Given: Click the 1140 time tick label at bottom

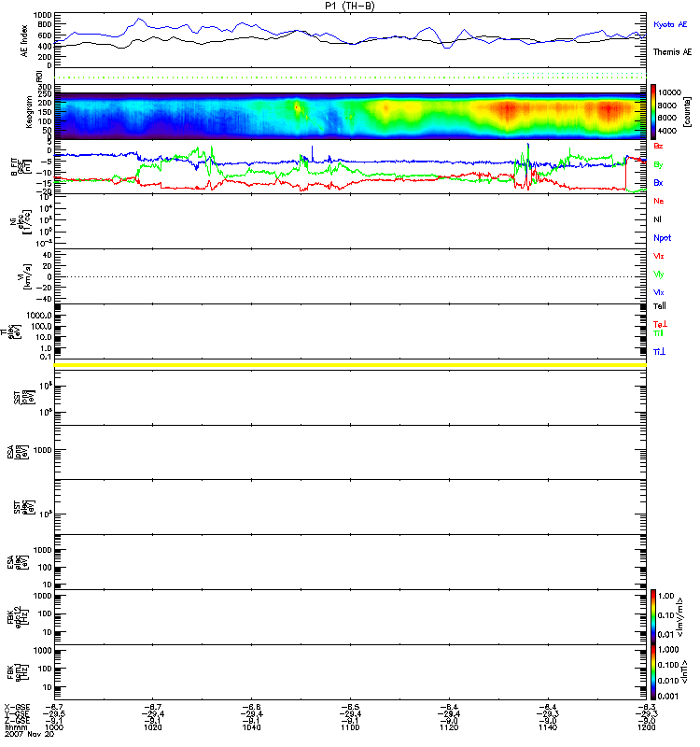Looking at the screenshot, I should tap(548, 727).
